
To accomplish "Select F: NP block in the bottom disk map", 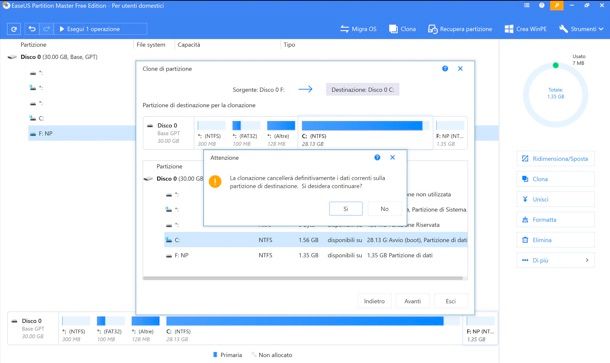I will coord(480,329).
